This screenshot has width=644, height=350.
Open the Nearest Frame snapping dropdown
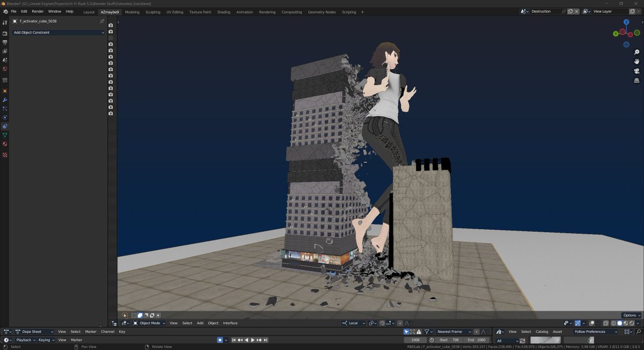453,332
